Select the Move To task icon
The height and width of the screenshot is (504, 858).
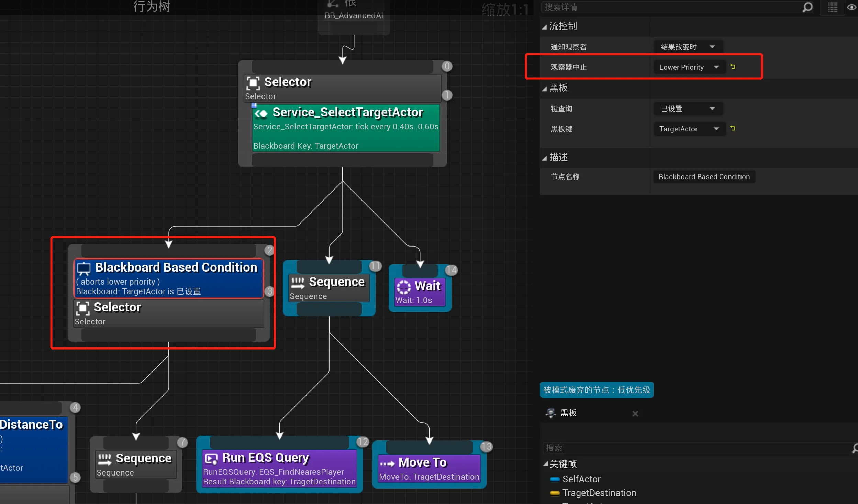click(x=387, y=463)
